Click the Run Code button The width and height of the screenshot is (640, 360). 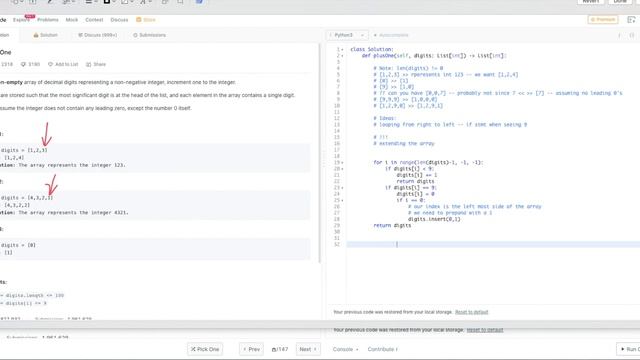(629, 349)
